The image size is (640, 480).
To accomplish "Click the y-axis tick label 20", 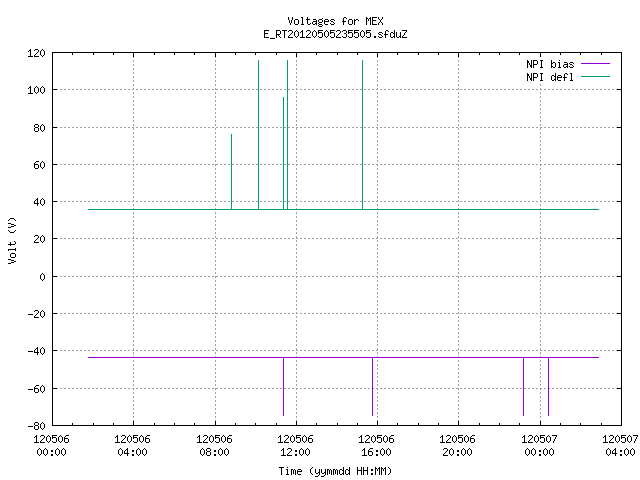I will pyautogui.click(x=39, y=239).
